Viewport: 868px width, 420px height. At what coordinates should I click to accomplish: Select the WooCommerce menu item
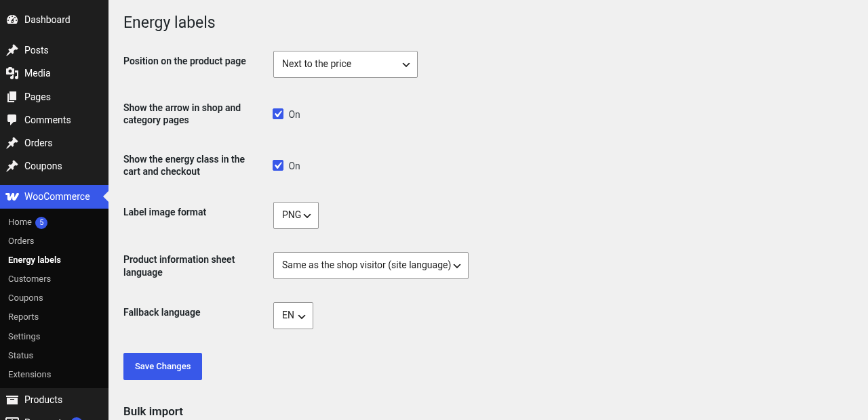coord(54,196)
